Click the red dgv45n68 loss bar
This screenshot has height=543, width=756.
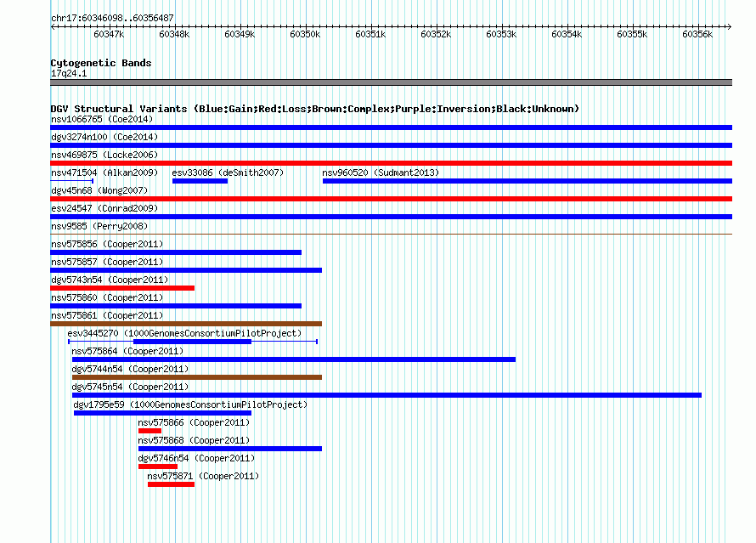(391, 199)
